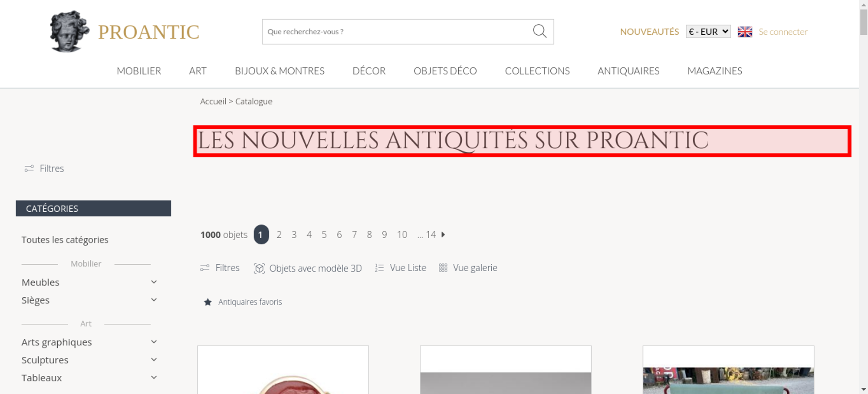The height and width of the screenshot is (394, 868).
Task: Click the star icon beside Antiquaires favoris
Action: (x=208, y=302)
